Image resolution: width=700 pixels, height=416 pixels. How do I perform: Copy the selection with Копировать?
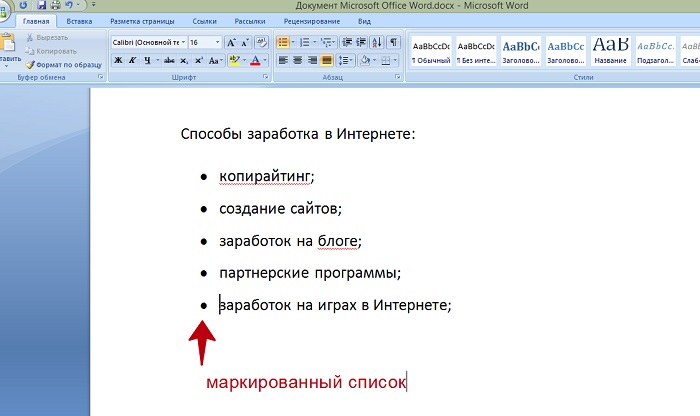(x=51, y=51)
